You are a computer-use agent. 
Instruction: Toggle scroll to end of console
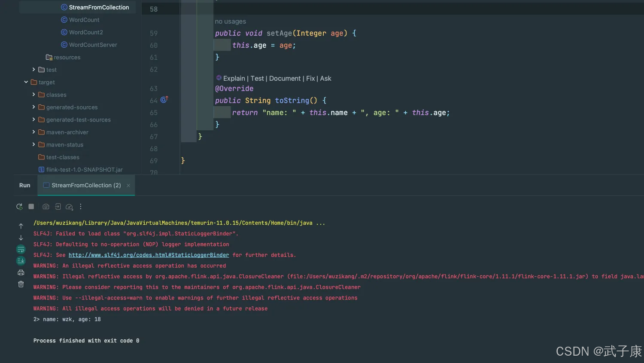pyautogui.click(x=21, y=261)
